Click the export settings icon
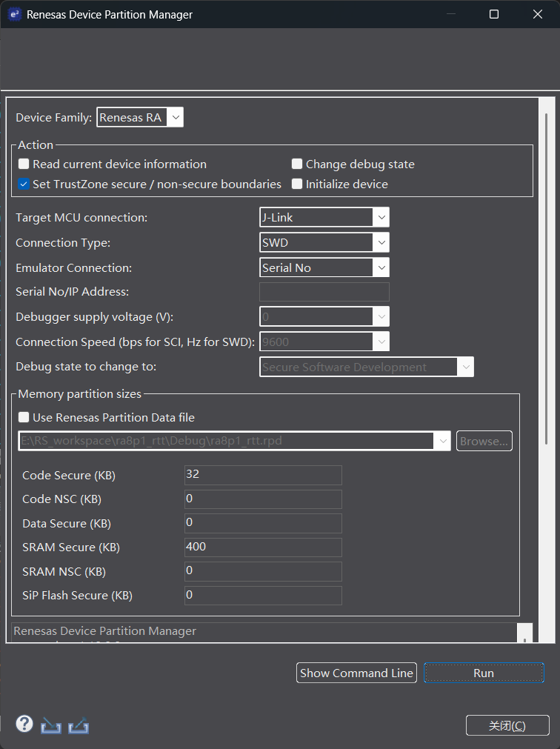560x749 pixels. (79, 725)
